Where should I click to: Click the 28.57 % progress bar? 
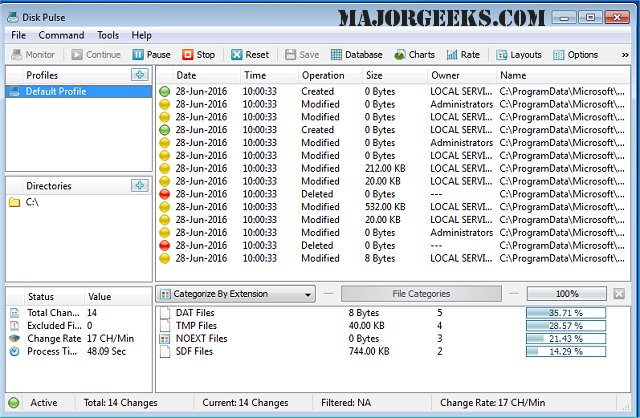tap(566, 326)
